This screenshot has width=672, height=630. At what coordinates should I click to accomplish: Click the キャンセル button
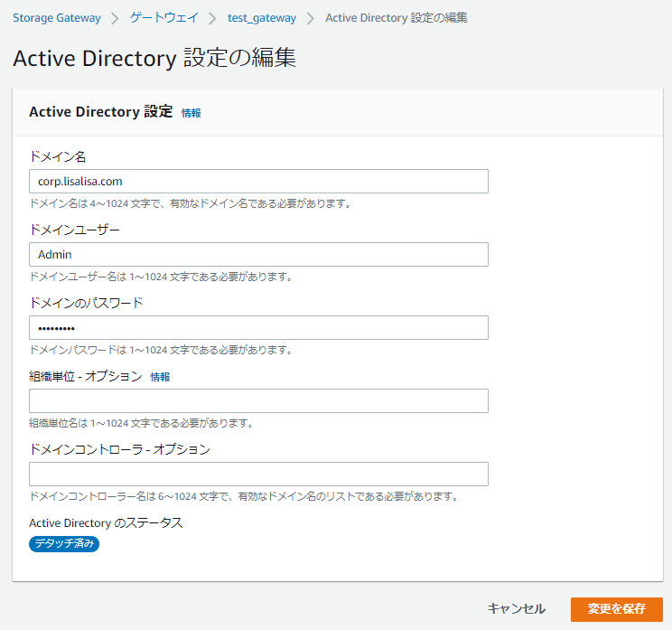pyautogui.click(x=516, y=608)
